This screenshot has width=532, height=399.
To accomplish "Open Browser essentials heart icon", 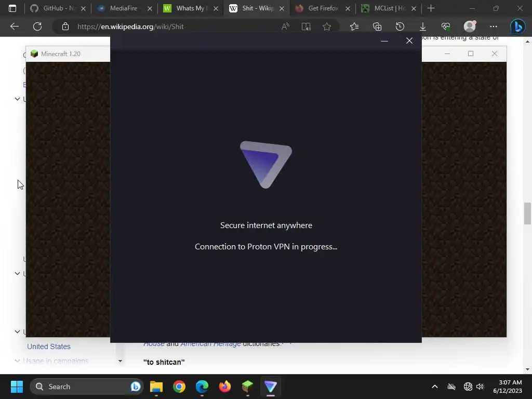I will coord(445,26).
